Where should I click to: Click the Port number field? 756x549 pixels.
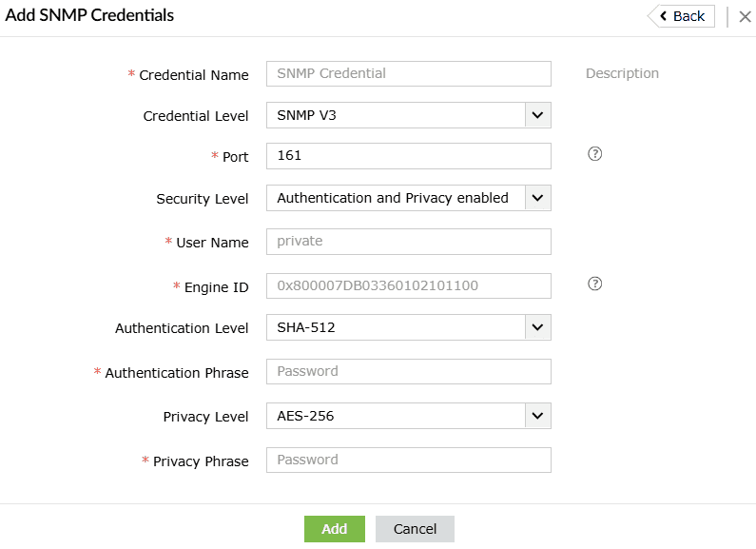(x=408, y=155)
